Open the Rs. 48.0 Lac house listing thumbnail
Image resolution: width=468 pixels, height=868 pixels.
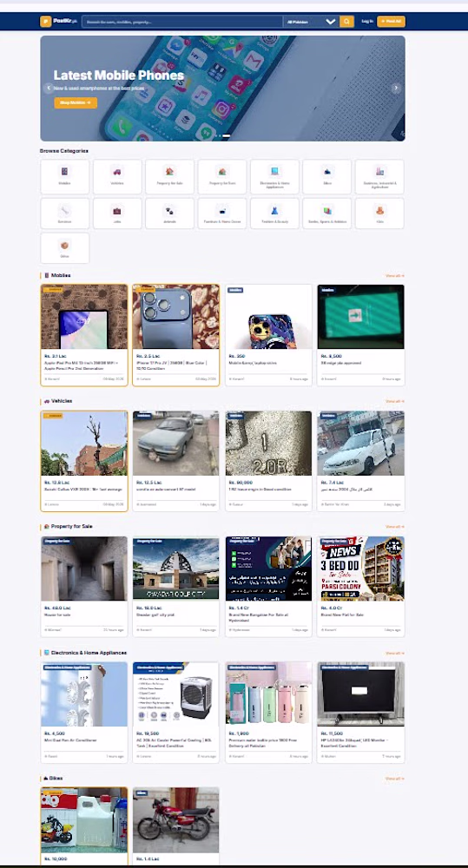(84, 569)
